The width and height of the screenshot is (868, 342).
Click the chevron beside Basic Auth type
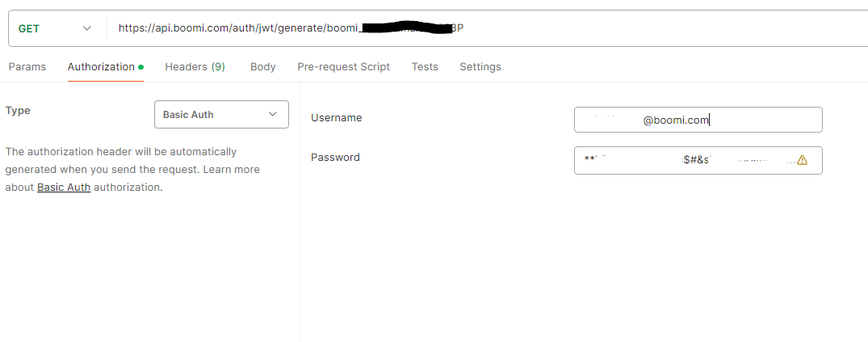[272, 115]
